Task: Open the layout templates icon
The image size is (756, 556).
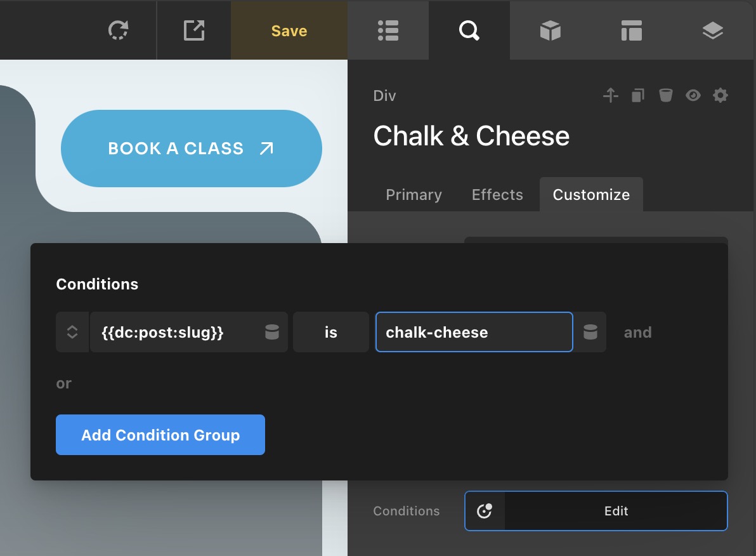Action: [632, 30]
